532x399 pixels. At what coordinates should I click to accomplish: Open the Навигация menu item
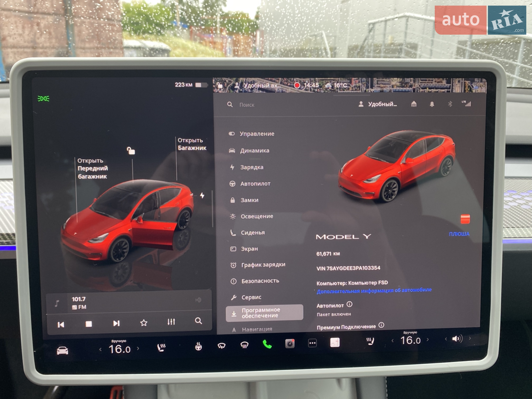[252, 329]
